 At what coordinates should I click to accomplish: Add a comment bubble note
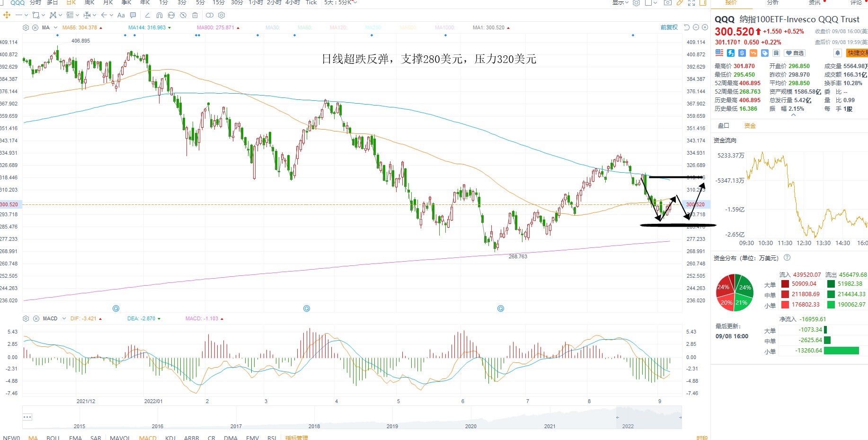(x=133, y=15)
